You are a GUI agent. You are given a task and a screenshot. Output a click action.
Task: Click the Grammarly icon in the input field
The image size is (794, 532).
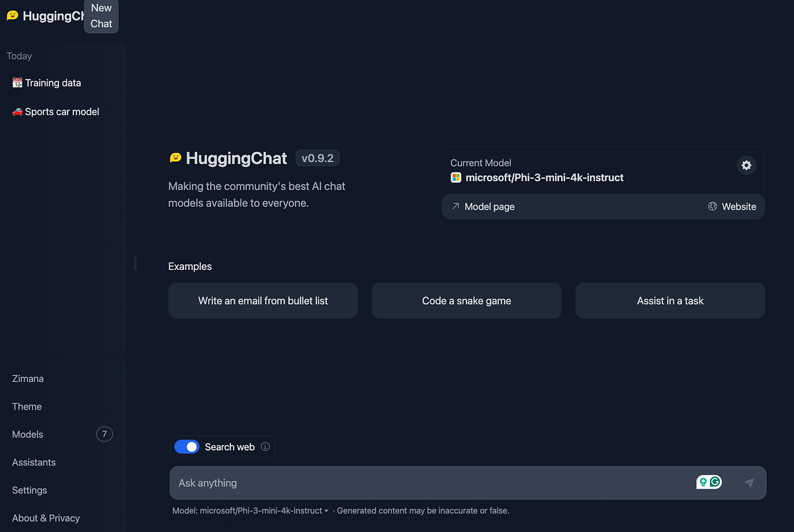click(x=715, y=482)
